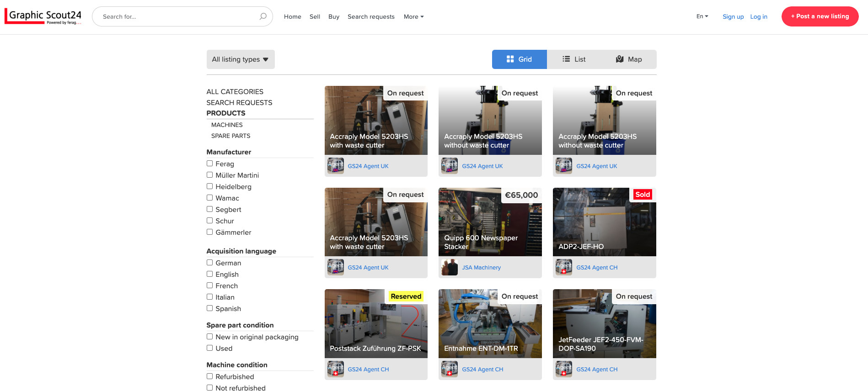
Task: Check New in original packaging box
Action: (x=209, y=337)
